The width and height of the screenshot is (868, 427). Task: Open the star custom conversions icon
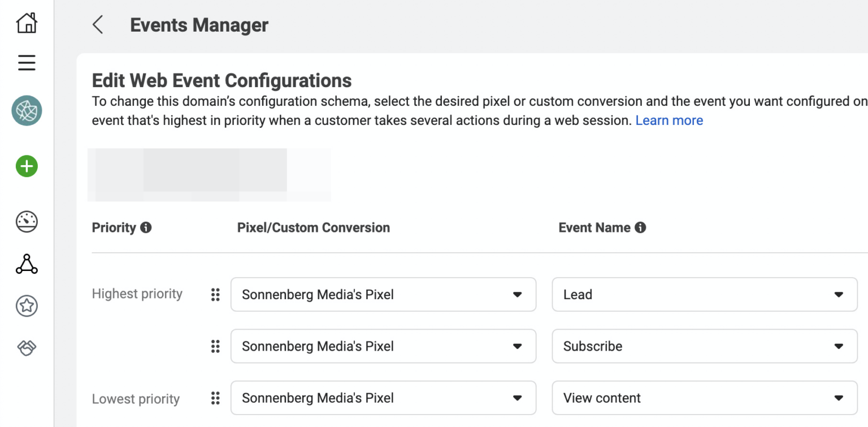click(27, 306)
